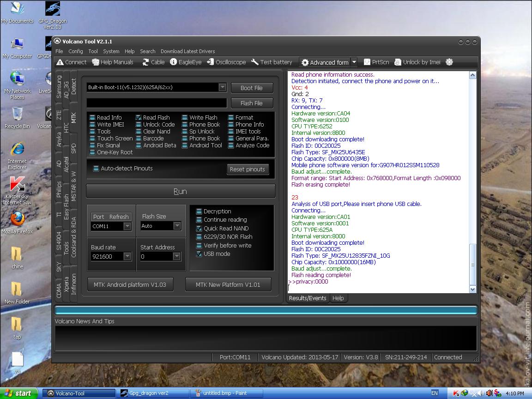Open the Advanced form button
Image resolution: width=532 pixels, height=399 pixels.
[x=325, y=62]
